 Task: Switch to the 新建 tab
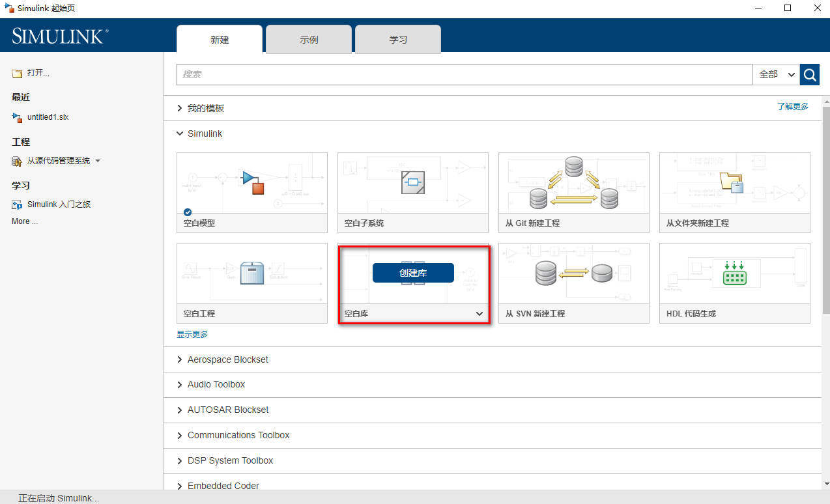point(220,39)
